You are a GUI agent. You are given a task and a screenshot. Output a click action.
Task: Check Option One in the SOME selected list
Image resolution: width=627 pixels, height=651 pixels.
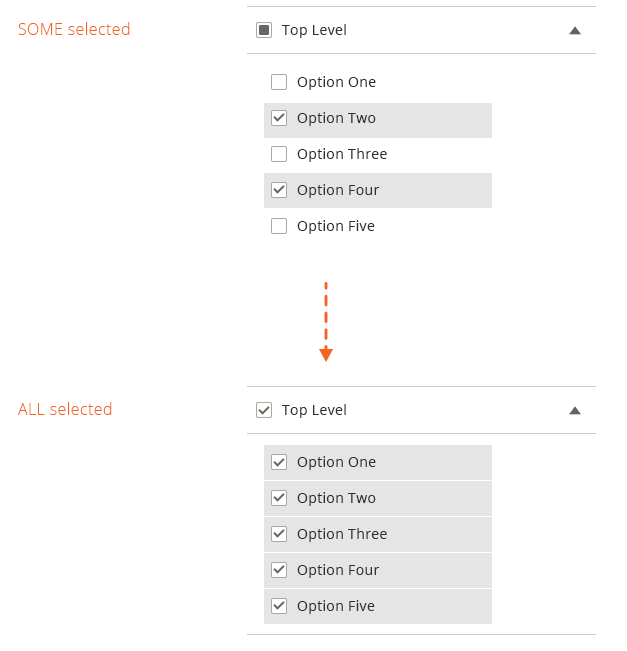(x=279, y=82)
